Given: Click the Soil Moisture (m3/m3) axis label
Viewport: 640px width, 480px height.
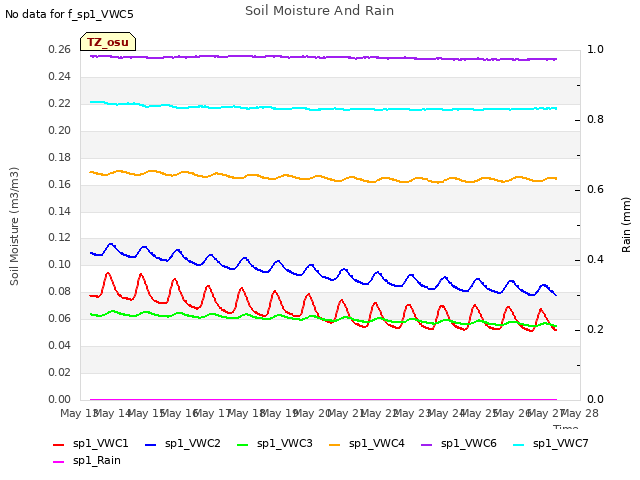Looking at the screenshot, I should pyautogui.click(x=14, y=226).
